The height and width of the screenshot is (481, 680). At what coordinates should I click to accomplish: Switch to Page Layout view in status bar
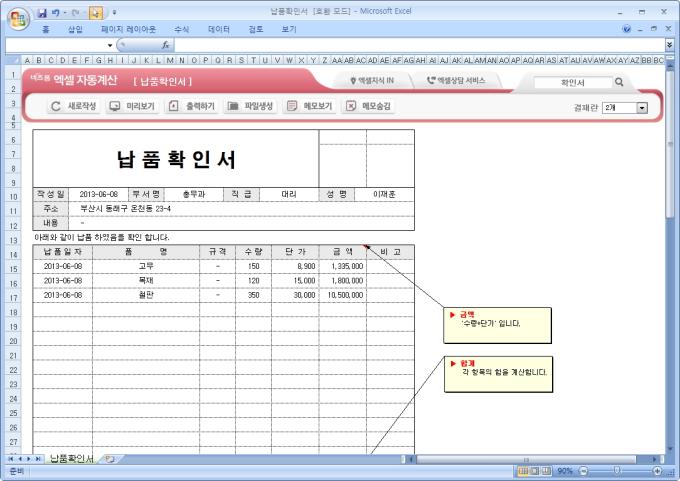pyautogui.click(x=535, y=471)
